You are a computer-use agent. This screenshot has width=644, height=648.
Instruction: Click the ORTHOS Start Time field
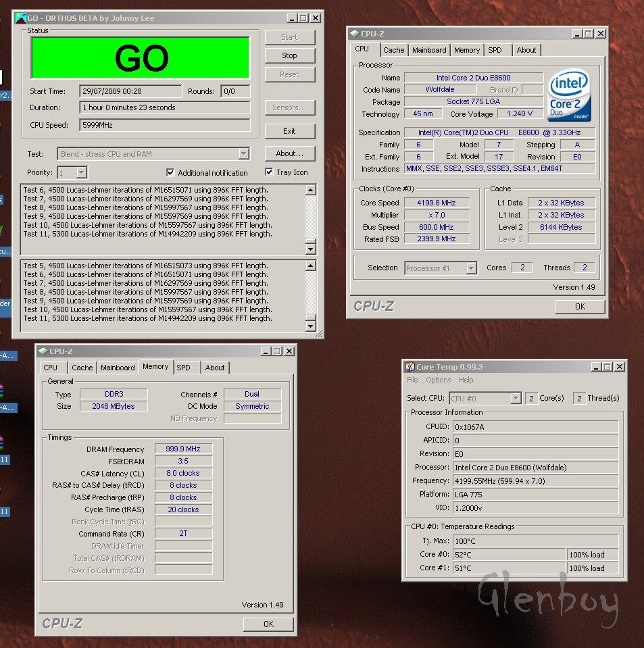(x=130, y=91)
